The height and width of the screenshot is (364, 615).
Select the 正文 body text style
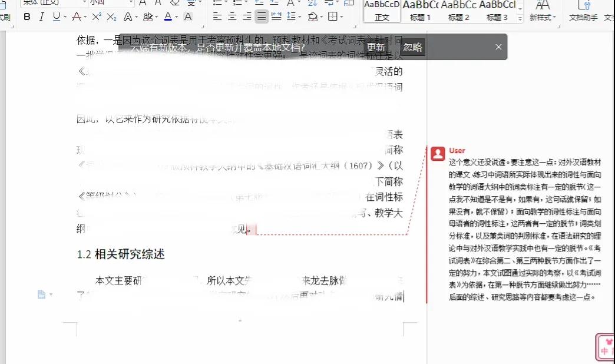[382, 11]
